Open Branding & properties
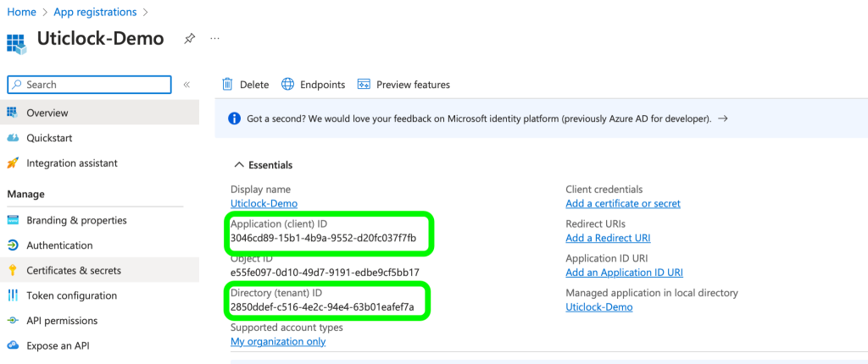The height and width of the screenshot is (364, 868). (x=100, y=220)
